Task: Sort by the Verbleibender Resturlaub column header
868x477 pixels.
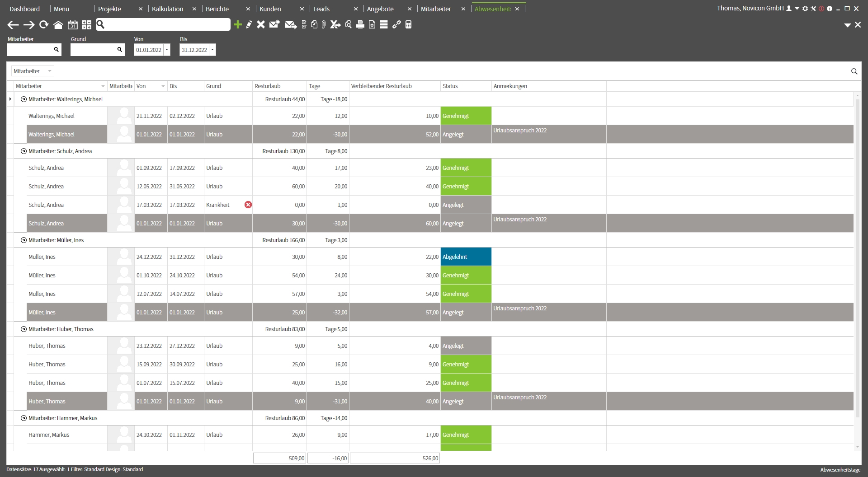Action: pos(395,86)
